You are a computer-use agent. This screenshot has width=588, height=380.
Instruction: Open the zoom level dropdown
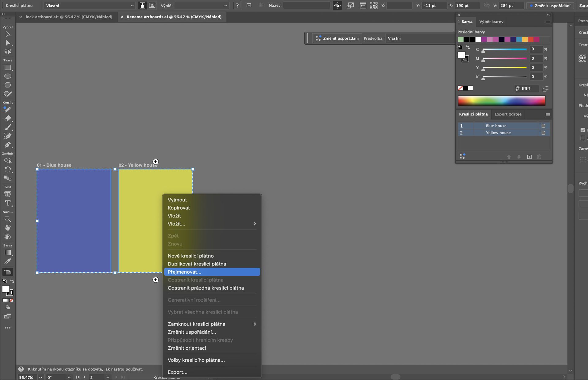pos(40,377)
